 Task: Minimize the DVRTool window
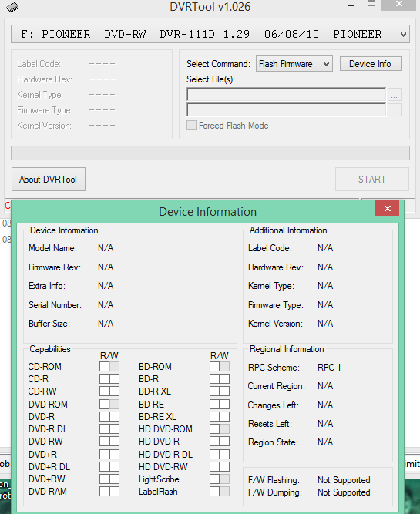351,5
